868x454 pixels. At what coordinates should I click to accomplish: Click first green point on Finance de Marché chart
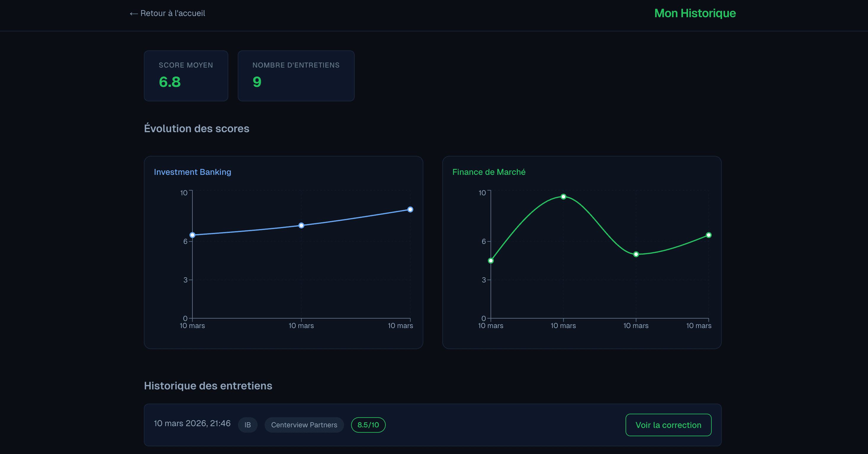(491, 261)
